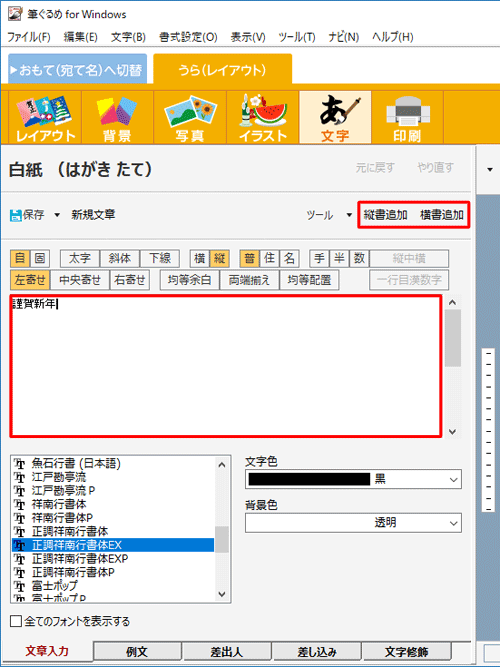This screenshot has width=500, height=667.
Task: Select the うら(レイアウト) tab
Action: coord(223,69)
